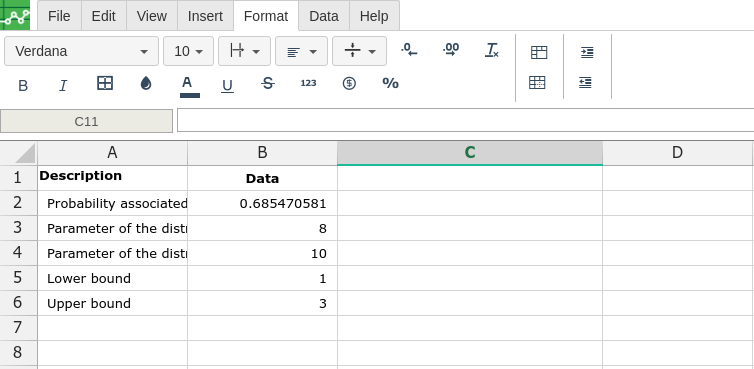
Task: Apply percent format with the % icon
Action: (390, 83)
